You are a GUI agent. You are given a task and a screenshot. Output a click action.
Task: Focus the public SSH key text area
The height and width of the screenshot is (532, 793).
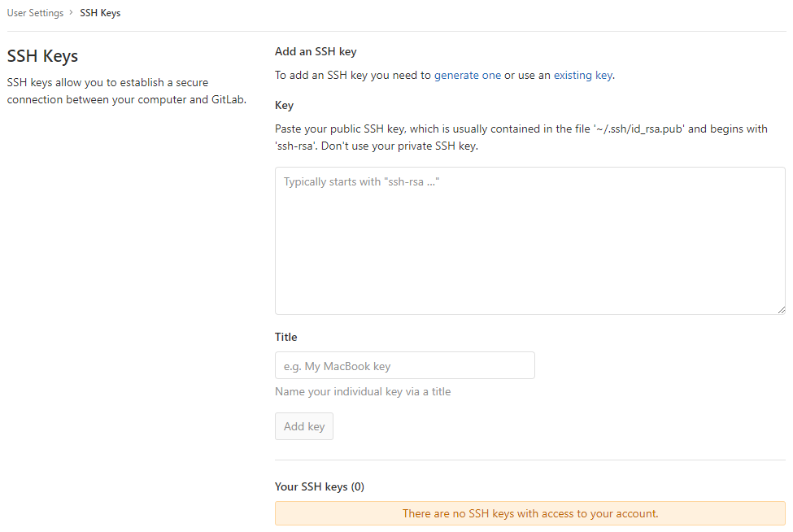[530, 241]
